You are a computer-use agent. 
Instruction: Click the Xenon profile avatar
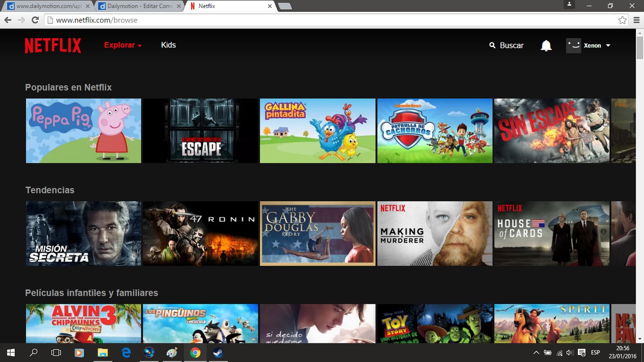[574, 45]
